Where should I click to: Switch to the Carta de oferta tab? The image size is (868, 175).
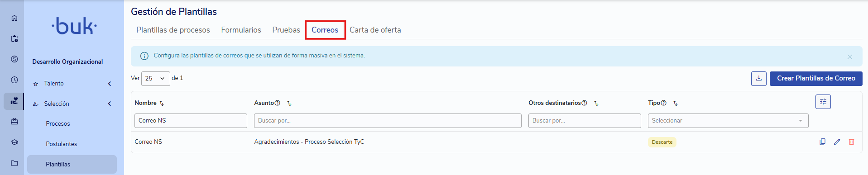(x=375, y=30)
